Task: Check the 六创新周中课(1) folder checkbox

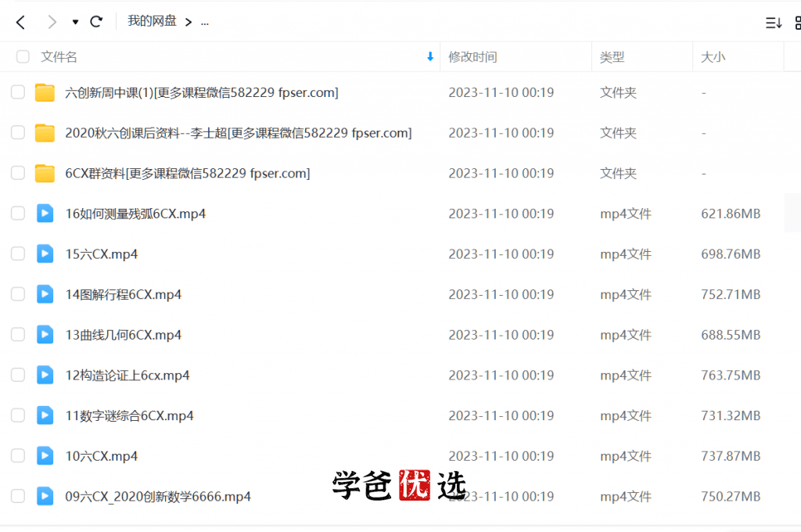Action: coord(18,92)
